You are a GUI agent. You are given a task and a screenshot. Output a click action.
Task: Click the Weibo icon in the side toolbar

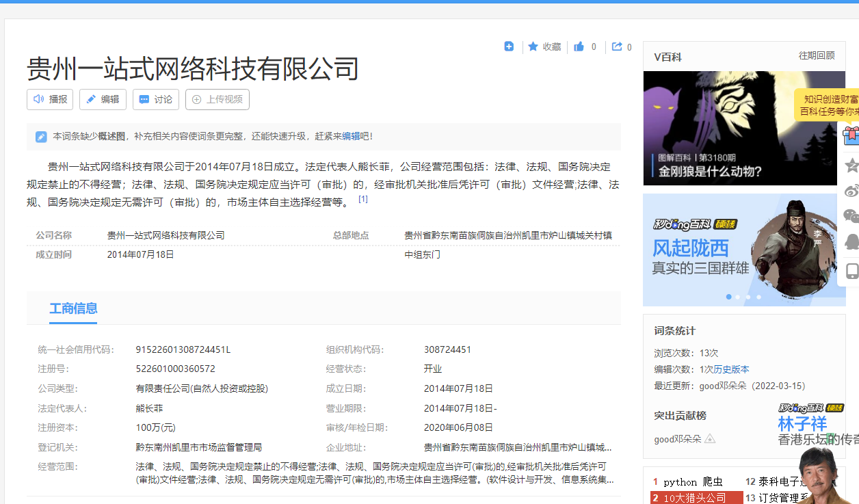pyautogui.click(x=852, y=191)
